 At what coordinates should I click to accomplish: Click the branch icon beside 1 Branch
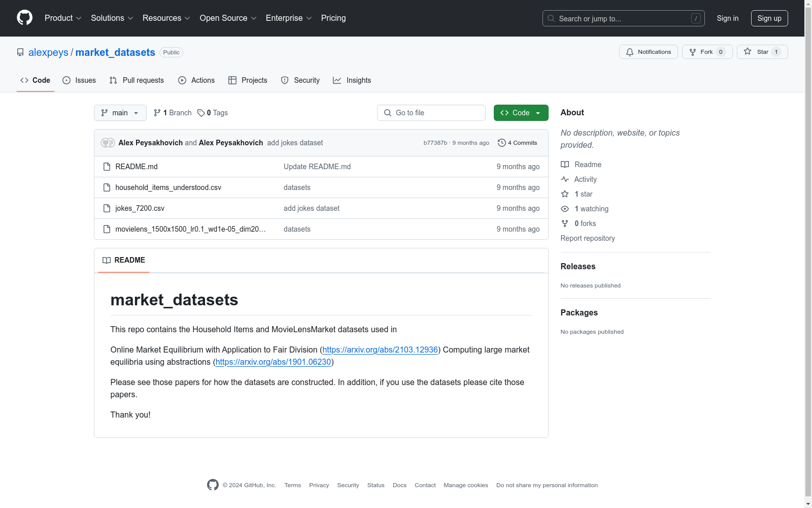(157, 113)
